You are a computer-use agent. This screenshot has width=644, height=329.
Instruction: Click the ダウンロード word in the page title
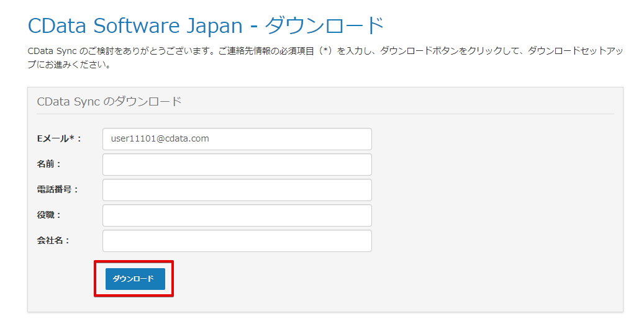click(324, 26)
